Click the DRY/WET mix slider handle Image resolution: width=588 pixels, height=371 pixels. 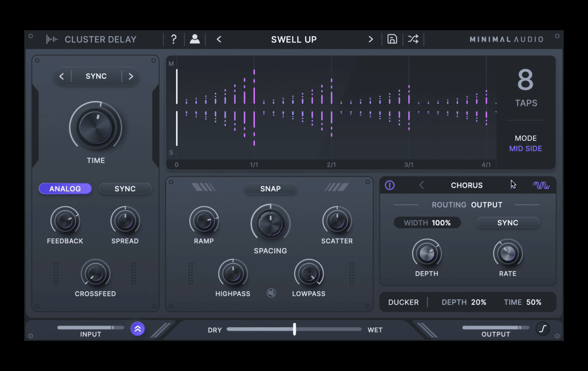coord(294,329)
